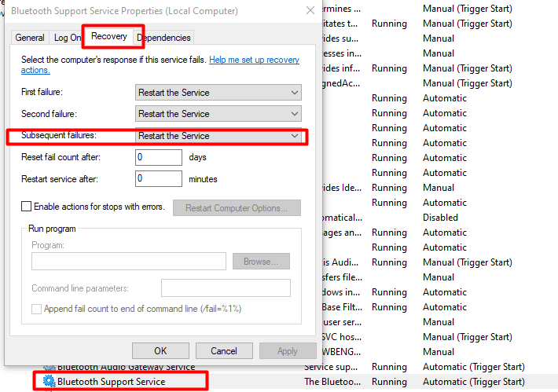Click the 'itates t...' description cell

click(340, 24)
